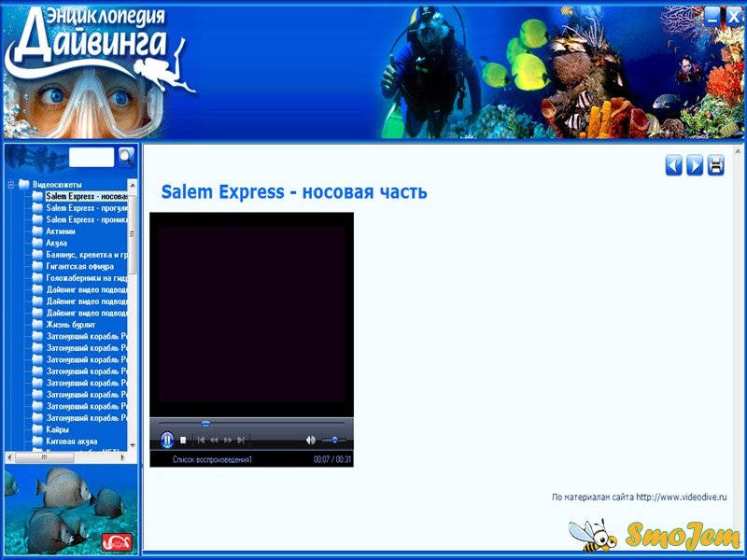Click the video seek slider handle
747x560 pixels.
tap(205, 424)
